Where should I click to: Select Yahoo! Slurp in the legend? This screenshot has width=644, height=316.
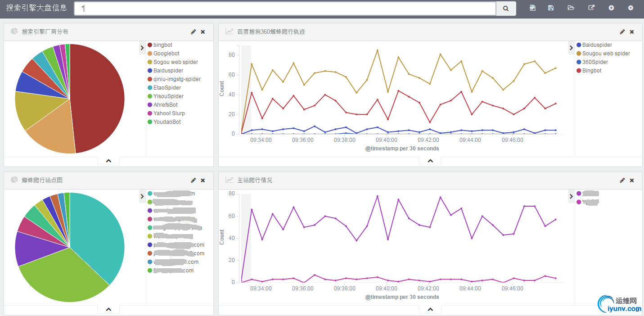coord(169,113)
